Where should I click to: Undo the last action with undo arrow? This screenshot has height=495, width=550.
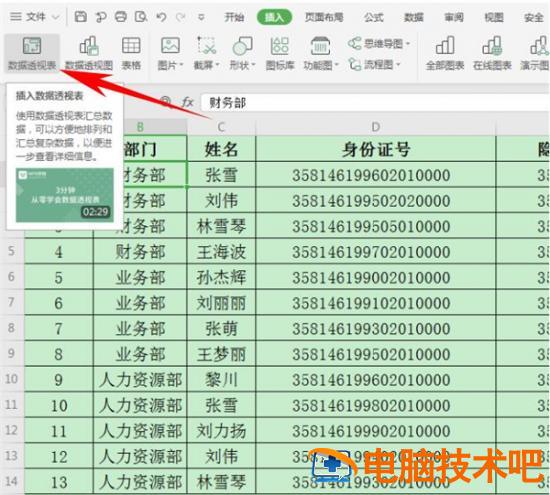click(x=161, y=17)
